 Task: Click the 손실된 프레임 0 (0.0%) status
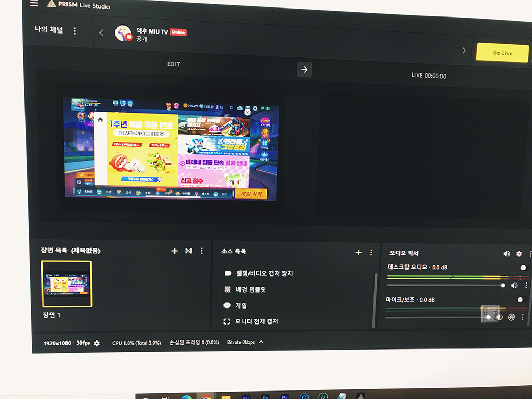(194, 343)
